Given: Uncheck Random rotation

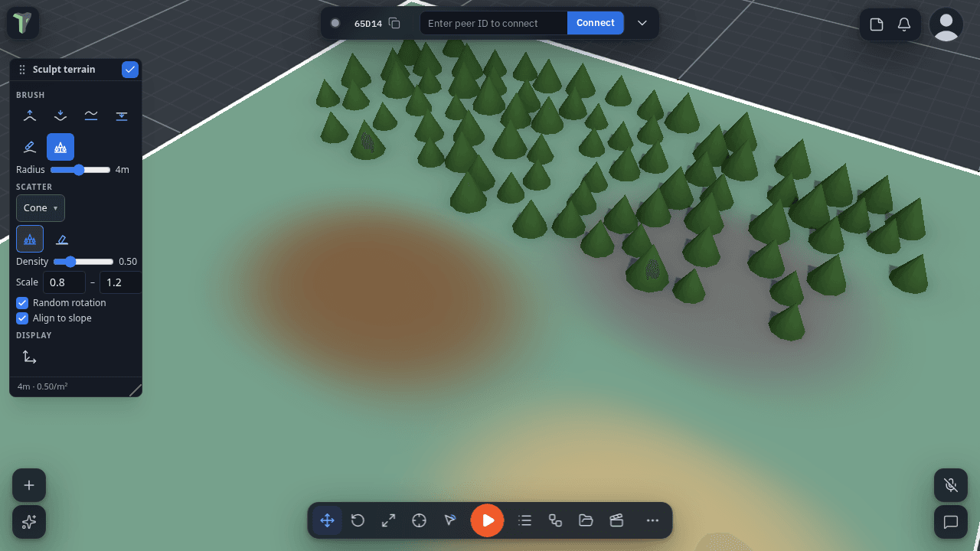Looking at the screenshot, I should 22,303.
